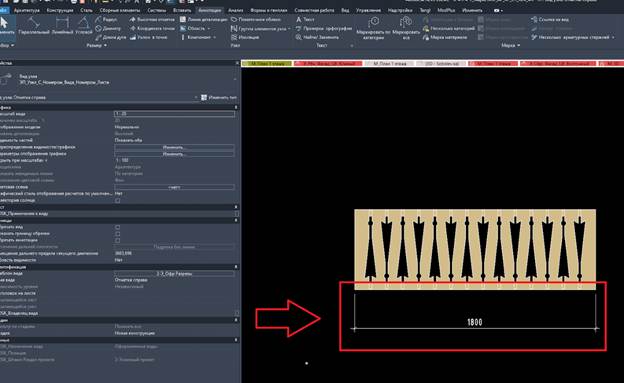Select the Текст annotation tool
This screenshot has height=383, width=624.
tap(305, 20)
